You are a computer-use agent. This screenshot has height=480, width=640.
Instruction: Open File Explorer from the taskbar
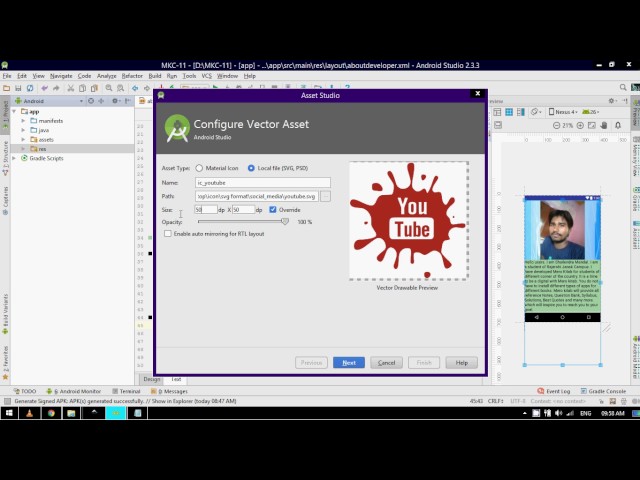(x=71, y=413)
